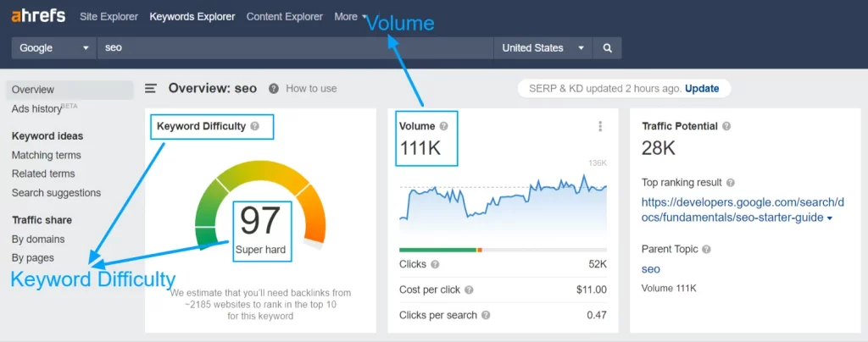Viewport: 868px width, 342px height.
Task: Toggle the hamburger sidebar menu icon
Action: (x=151, y=88)
